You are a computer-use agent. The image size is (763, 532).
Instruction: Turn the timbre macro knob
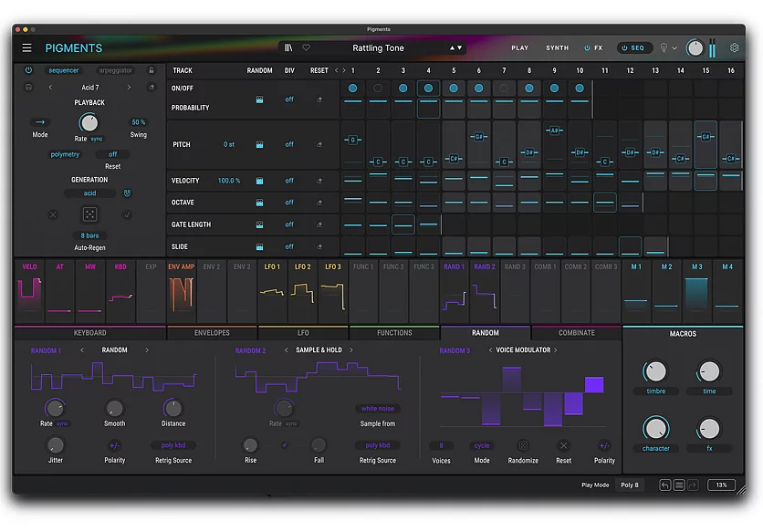click(x=655, y=371)
